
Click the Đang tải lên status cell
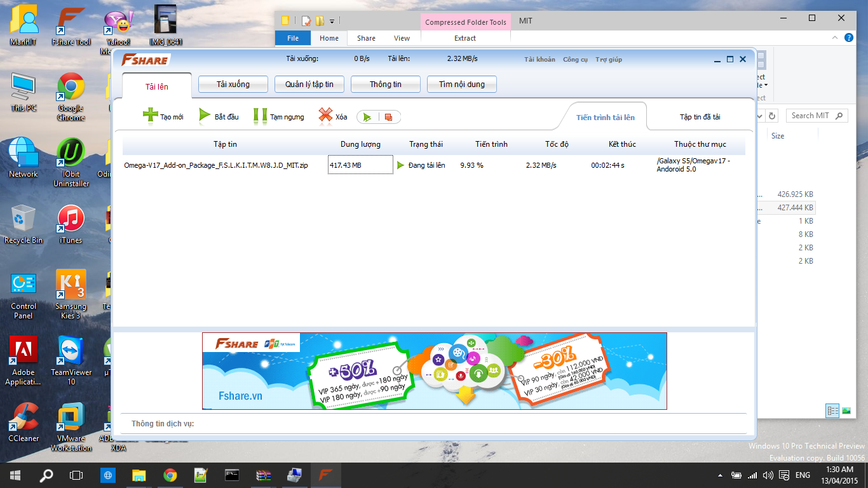click(426, 165)
